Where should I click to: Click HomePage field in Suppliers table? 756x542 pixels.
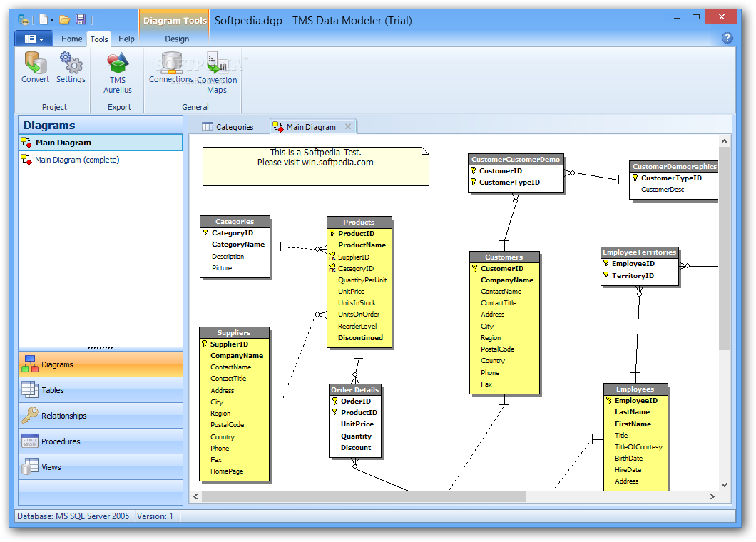click(227, 471)
